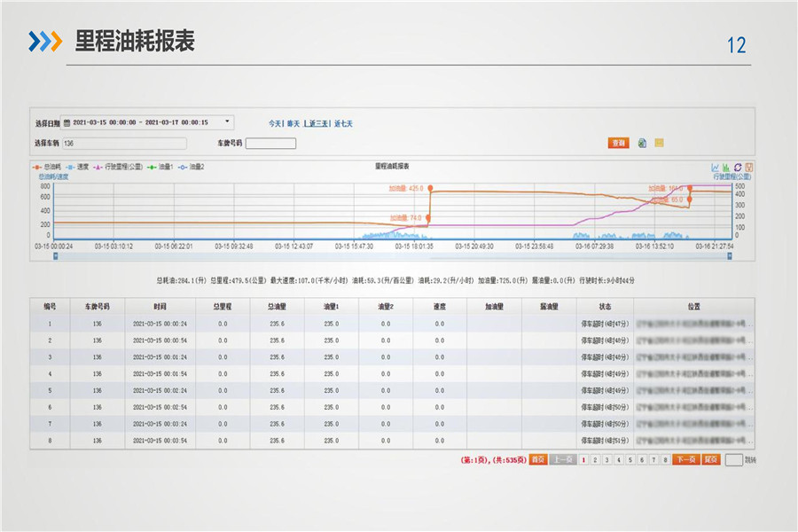Click the save chart as image icon

point(749,167)
